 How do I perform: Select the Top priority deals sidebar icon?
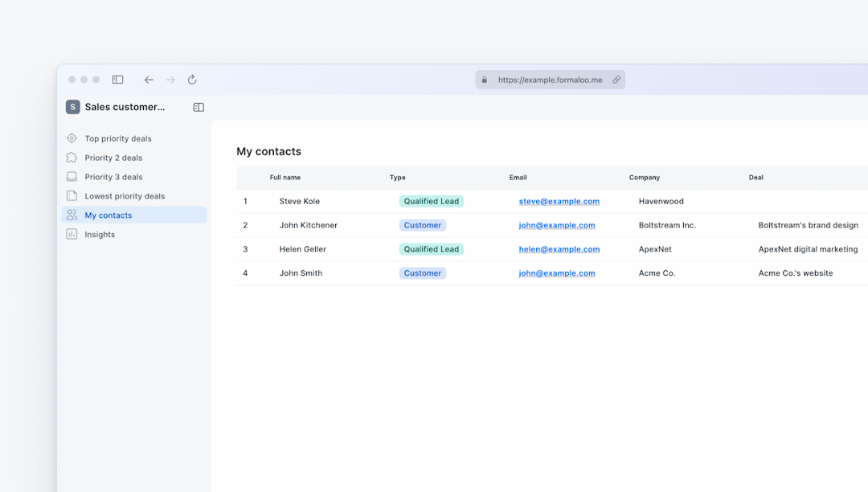tap(72, 138)
